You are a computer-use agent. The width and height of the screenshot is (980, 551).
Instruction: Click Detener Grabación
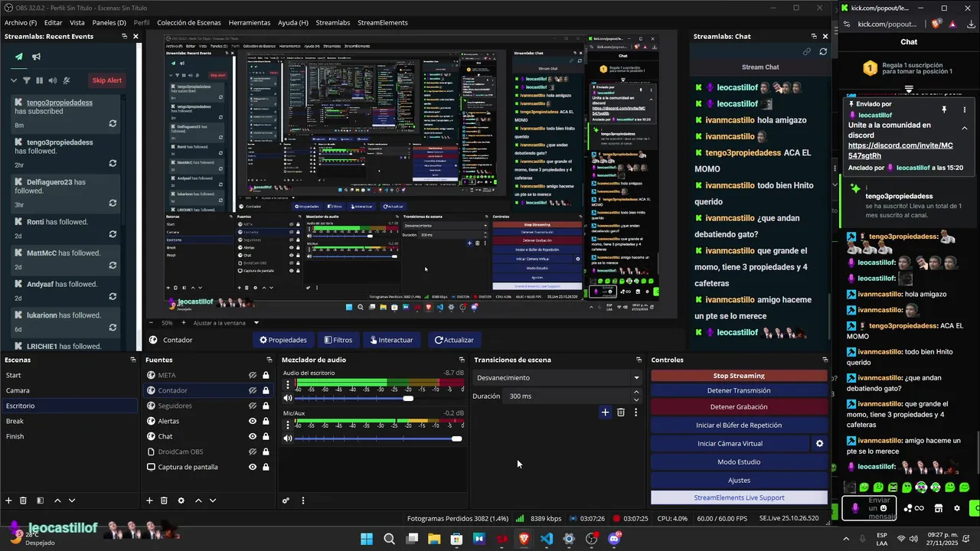pos(739,407)
